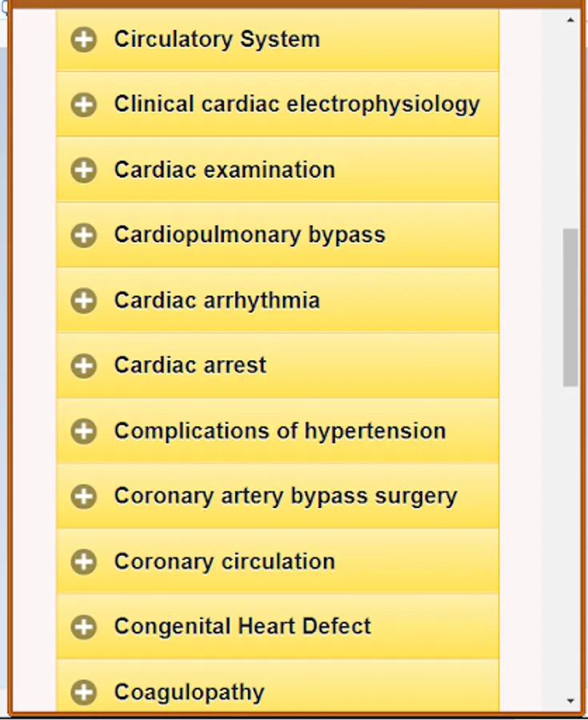Select the Coronary circulation heading
Screen dimensions: 588x720
(x=225, y=562)
